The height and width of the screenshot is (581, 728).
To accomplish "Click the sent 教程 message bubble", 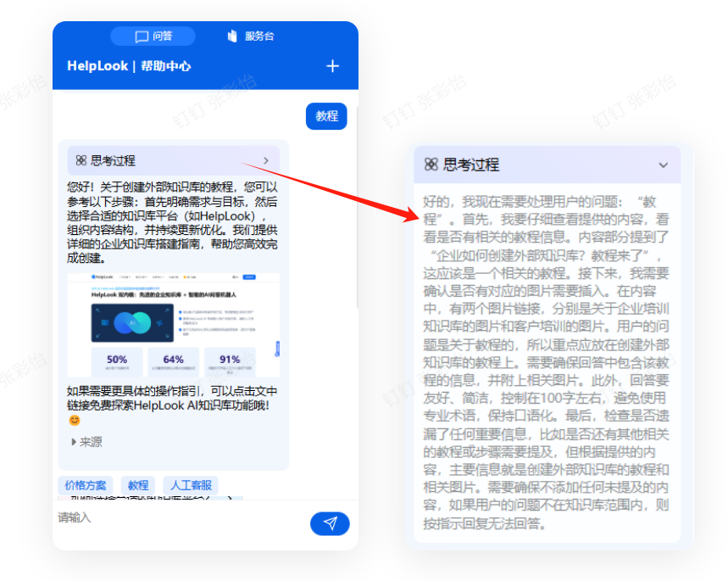I will [x=326, y=116].
